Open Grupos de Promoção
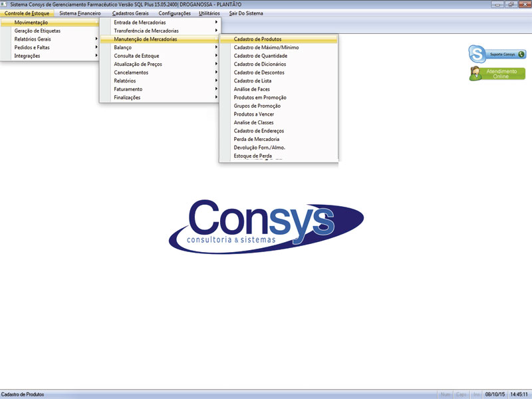This screenshot has width=532, height=399. coord(279,106)
